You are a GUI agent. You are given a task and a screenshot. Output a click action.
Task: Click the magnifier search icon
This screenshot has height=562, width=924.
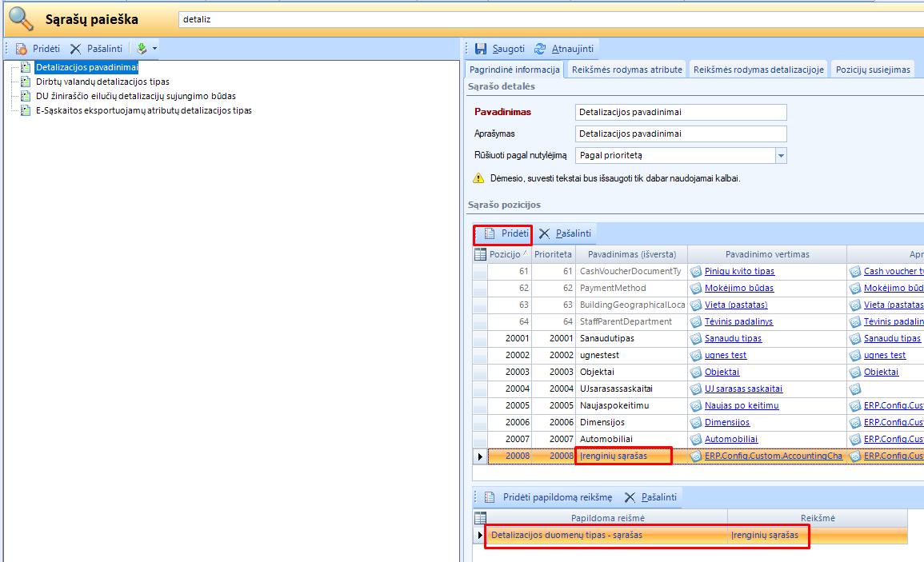pyautogui.click(x=22, y=19)
